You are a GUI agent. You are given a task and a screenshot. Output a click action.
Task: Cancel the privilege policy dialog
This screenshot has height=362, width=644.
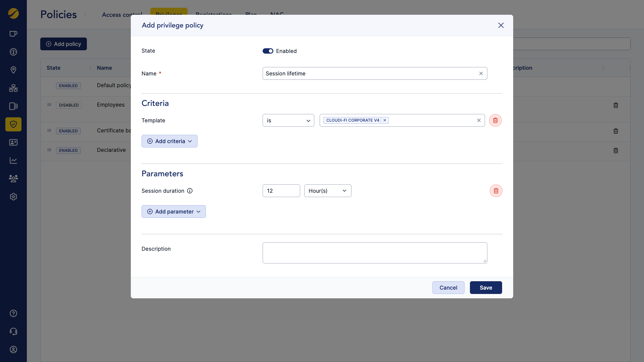[x=448, y=288]
